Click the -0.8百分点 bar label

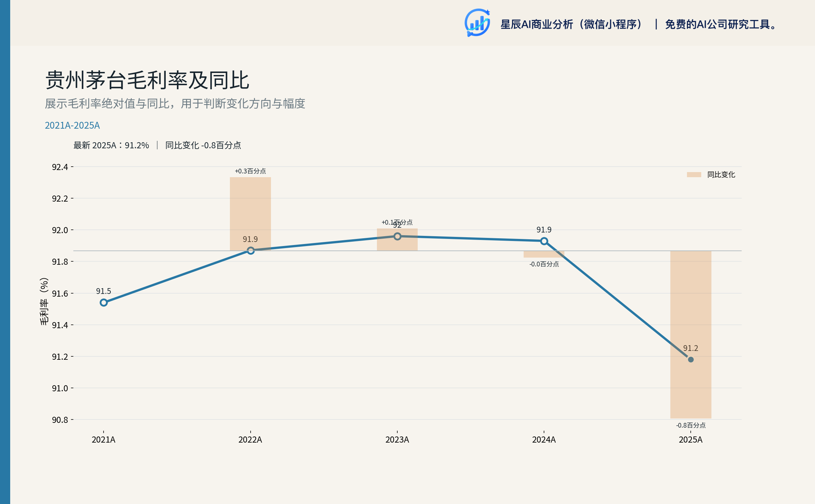(691, 425)
